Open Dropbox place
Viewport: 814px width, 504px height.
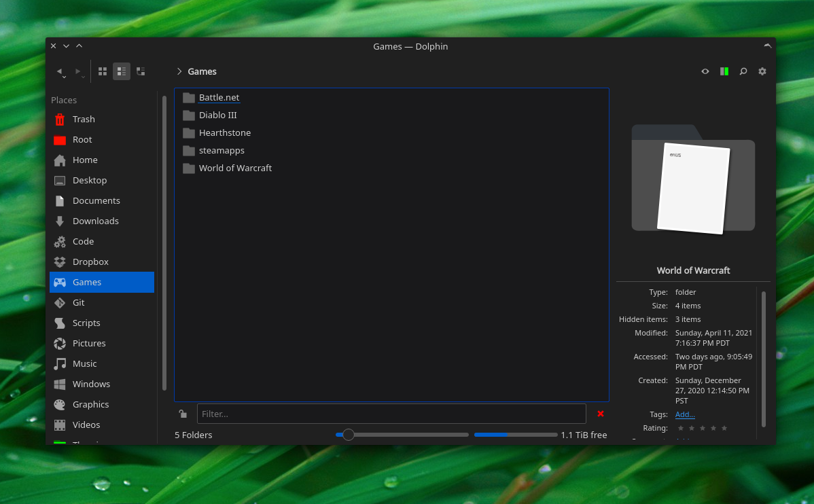click(102, 262)
